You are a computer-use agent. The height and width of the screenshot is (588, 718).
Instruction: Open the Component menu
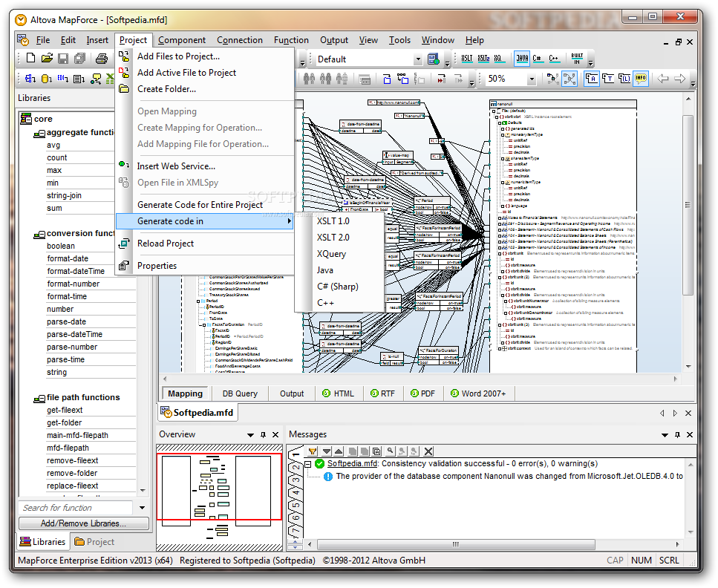[181, 40]
